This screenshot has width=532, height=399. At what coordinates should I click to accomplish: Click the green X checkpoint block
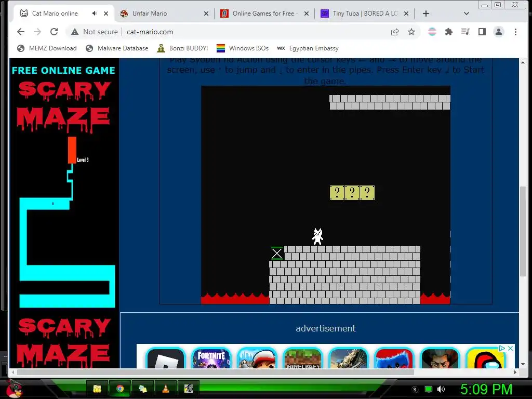point(277,253)
